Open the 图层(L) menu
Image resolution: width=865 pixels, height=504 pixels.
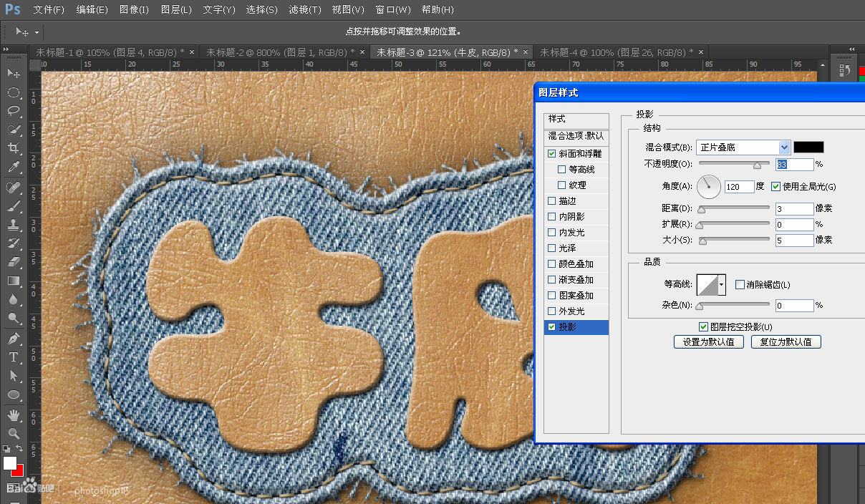coord(176,10)
